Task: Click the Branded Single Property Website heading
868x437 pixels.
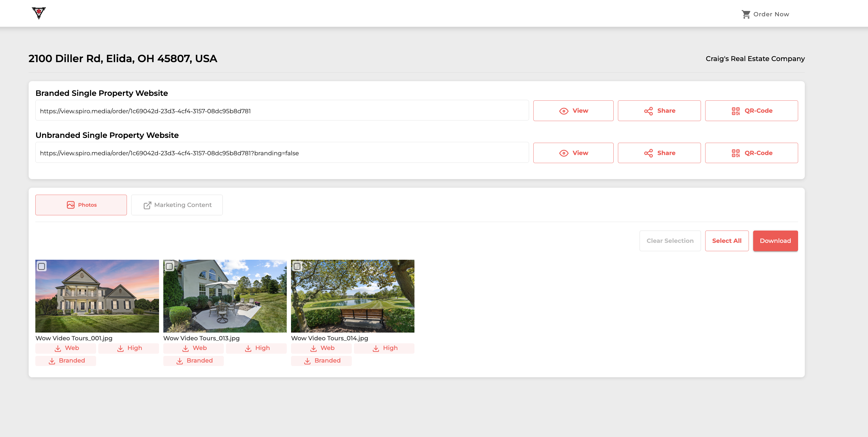Action: point(102,93)
